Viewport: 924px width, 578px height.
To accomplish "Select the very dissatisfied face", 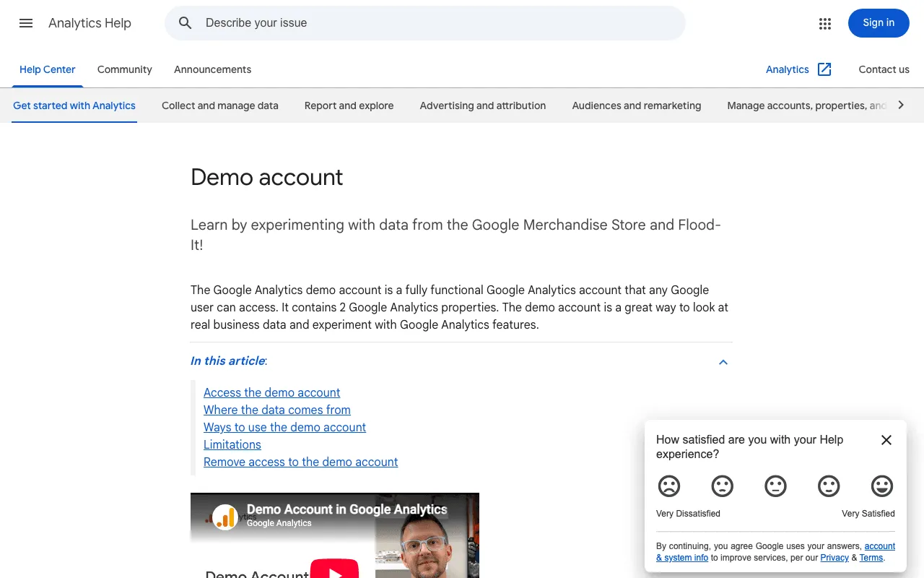I will click(x=669, y=486).
